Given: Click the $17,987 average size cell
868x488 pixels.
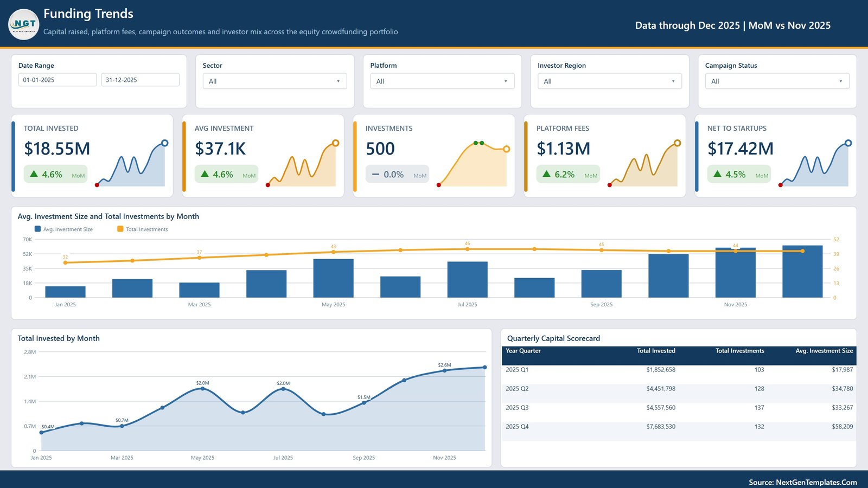Looking at the screenshot, I should [x=843, y=370].
